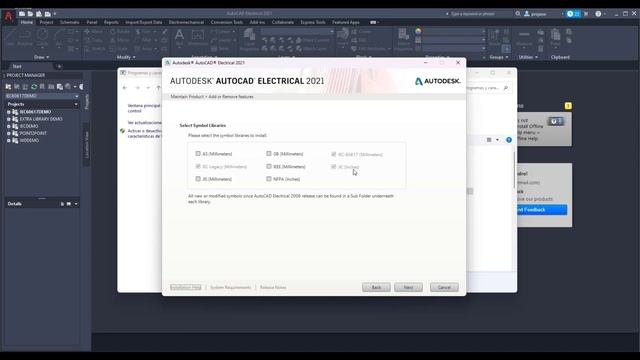Check the AS (Millimeters) symbol library
This screenshot has height=360, width=640.
(198, 154)
